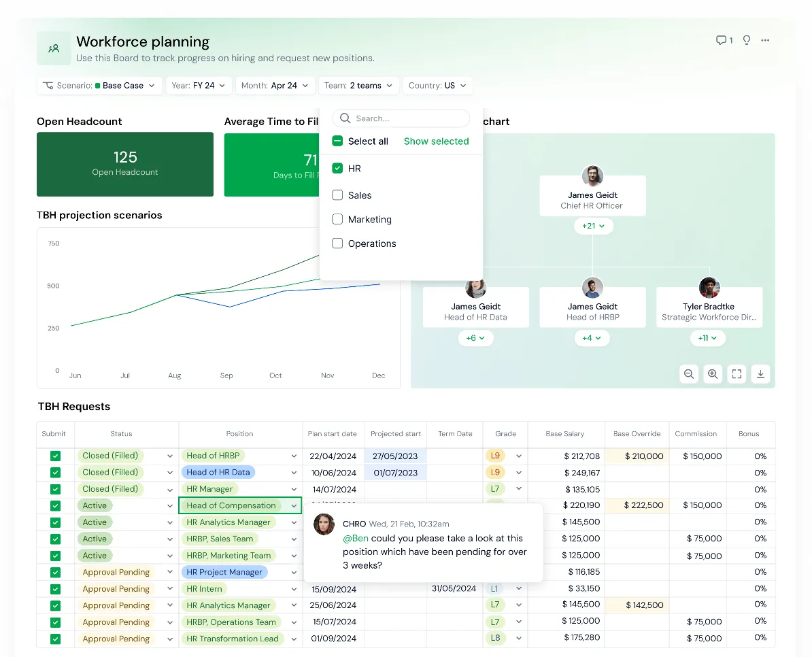Toggle the Select all checkbox
Viewport: 812px width, 657px height.
tap(337, 141)
